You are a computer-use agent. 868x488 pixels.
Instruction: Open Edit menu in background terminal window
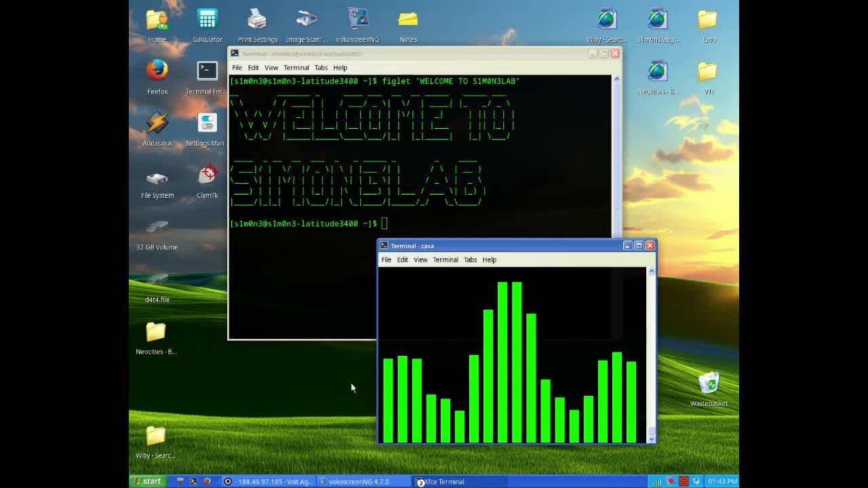pyautogui.click(x=253, y=68)
